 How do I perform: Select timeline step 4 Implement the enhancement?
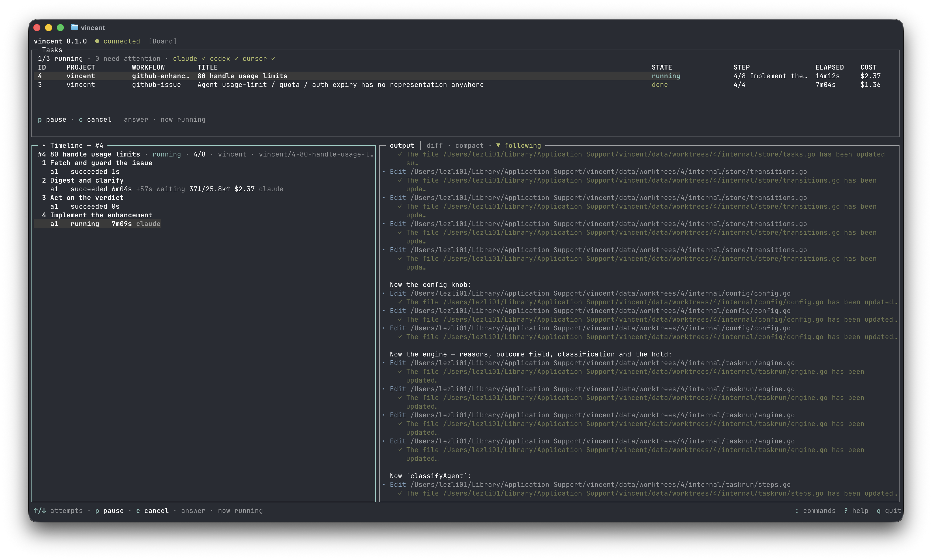(x=97, y=215)
